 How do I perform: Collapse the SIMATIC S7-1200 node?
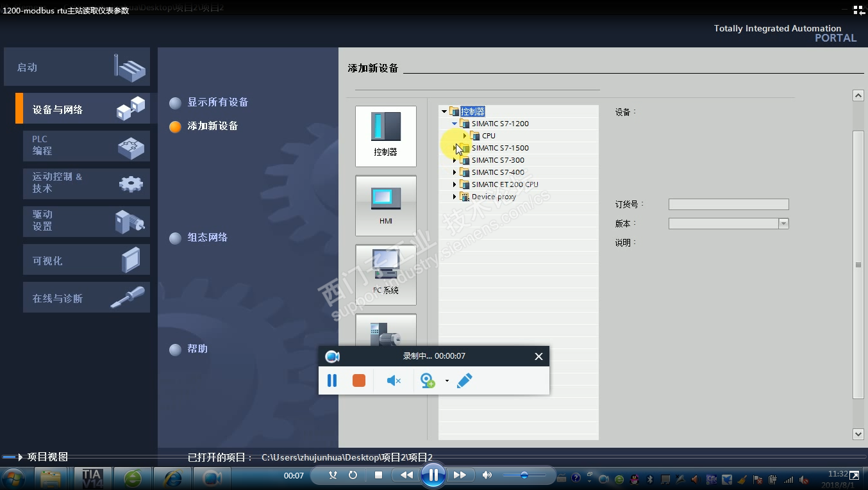(455, 124)
